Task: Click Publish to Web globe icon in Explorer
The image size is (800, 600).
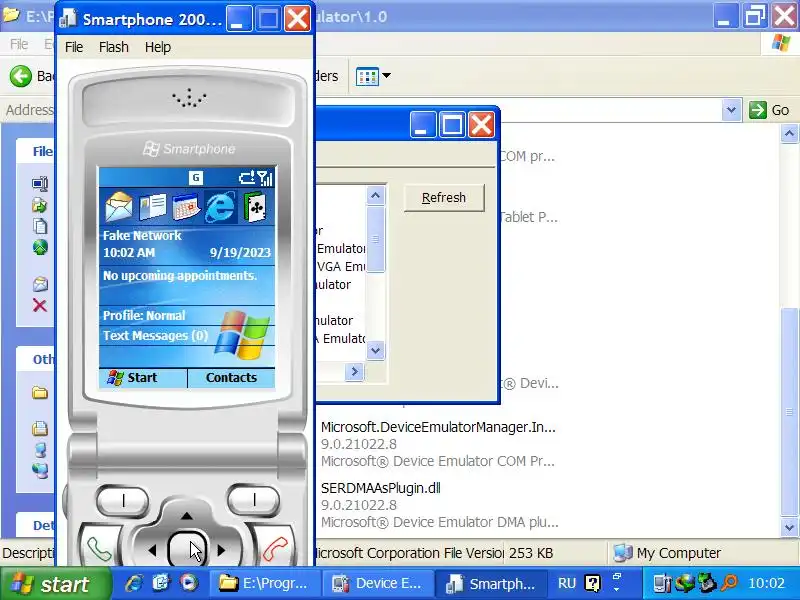Action: [x=40, y=247]
